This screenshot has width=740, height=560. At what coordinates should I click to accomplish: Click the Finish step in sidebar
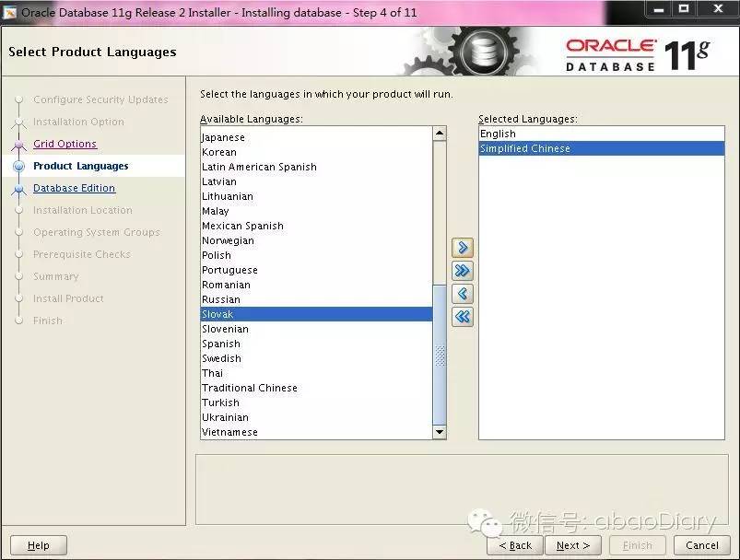tap(47, 321)
